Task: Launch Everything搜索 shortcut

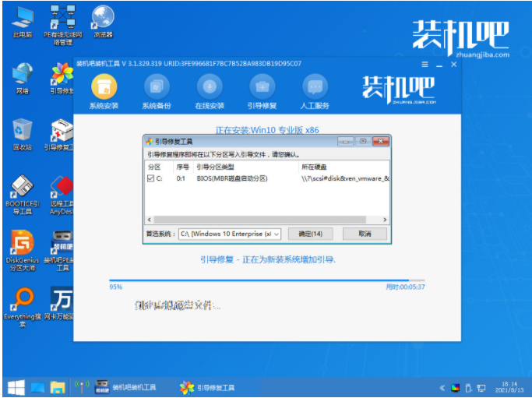Action: (x=23, y=308)
